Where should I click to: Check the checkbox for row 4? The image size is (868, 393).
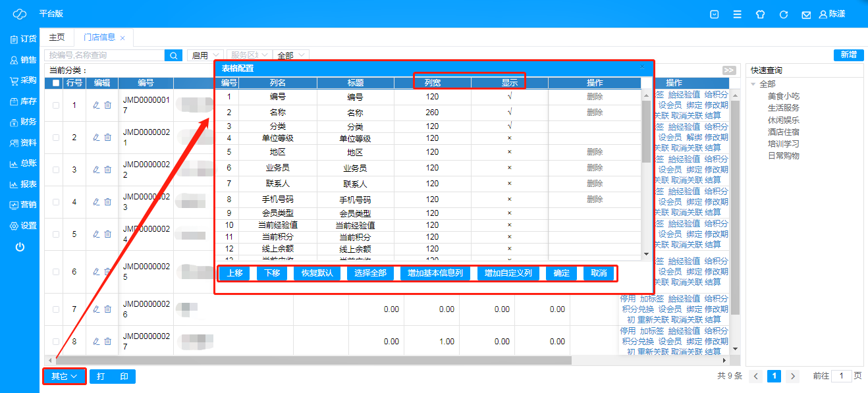[55, 202]
